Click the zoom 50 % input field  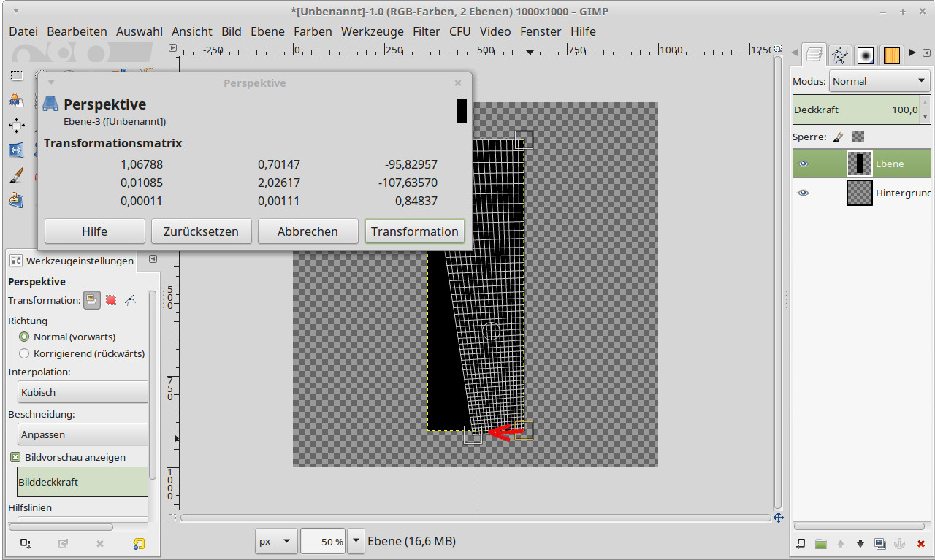323,542
